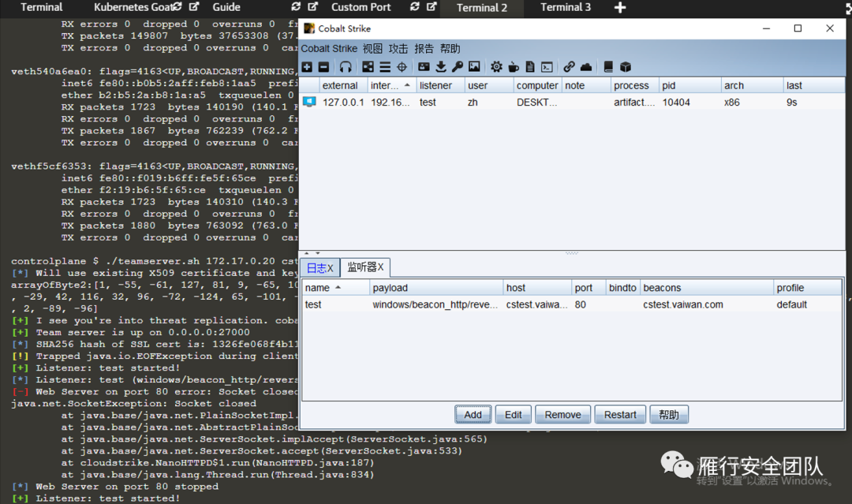Click the split pane drag handle above tabs
The height and width of the screenshot is (504, 852).
pos(572,252)
